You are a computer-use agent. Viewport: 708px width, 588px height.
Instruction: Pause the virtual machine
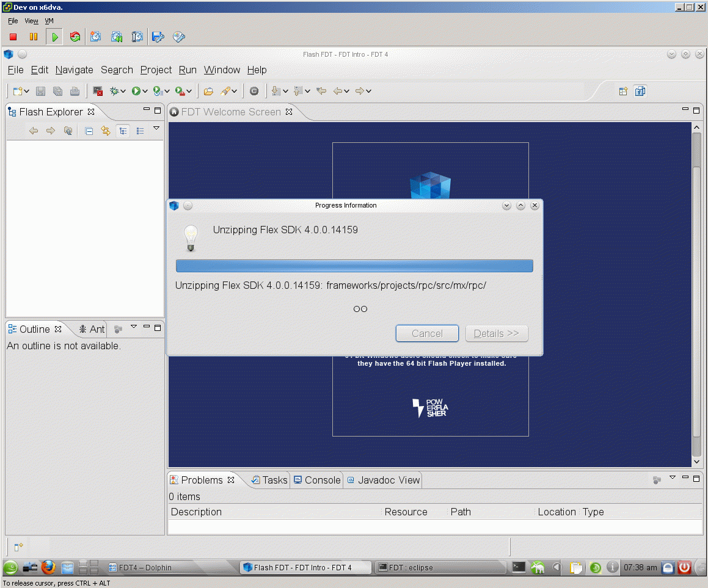click(34, 37)
